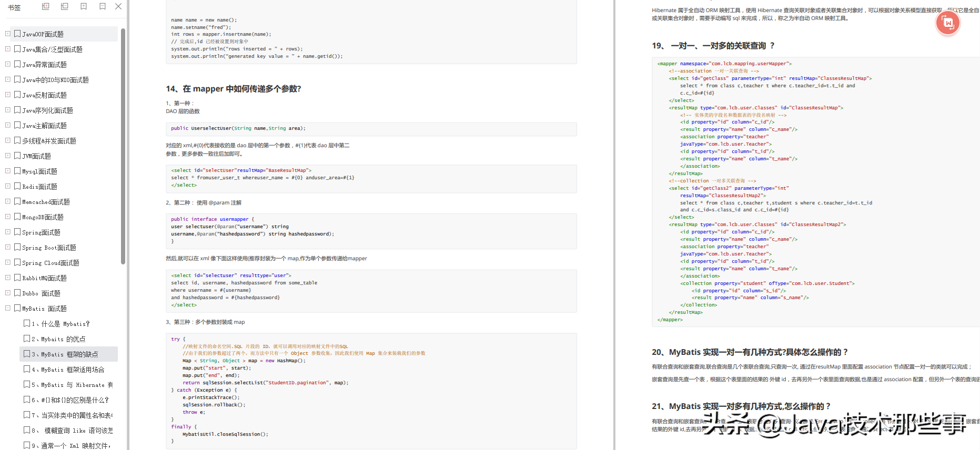The image size is (980, 450).
Task: Expand the Redis面试题 bookmark node
Action: pos(8,186)
